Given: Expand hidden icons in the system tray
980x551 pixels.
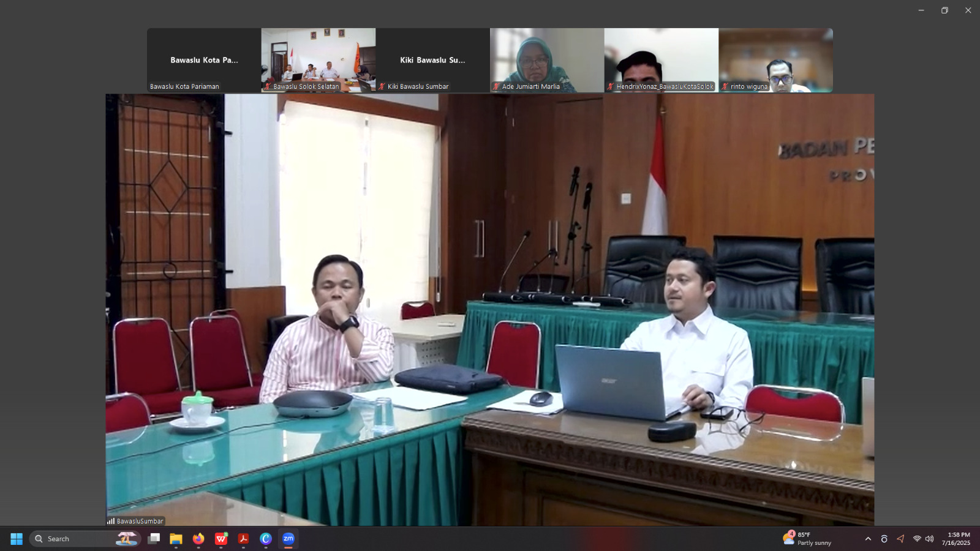Looking at the screenshot, I should (x=868, y=539).
